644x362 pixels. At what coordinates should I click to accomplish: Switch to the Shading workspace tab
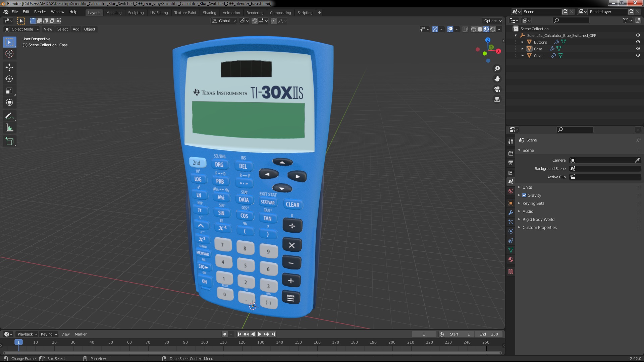point(209,12)
